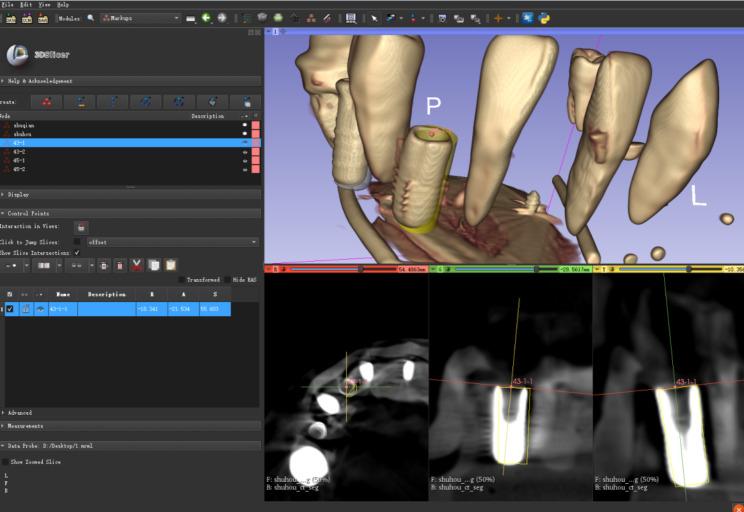The width and height of the screenshot is (744, 512).
Task: Create a new line markup
Action: [81, 102]
